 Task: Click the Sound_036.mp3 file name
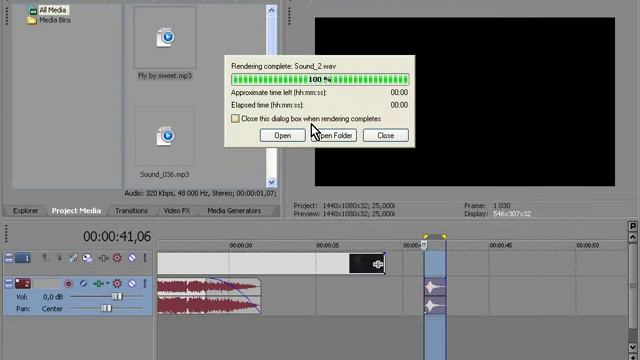pos(164,175)
